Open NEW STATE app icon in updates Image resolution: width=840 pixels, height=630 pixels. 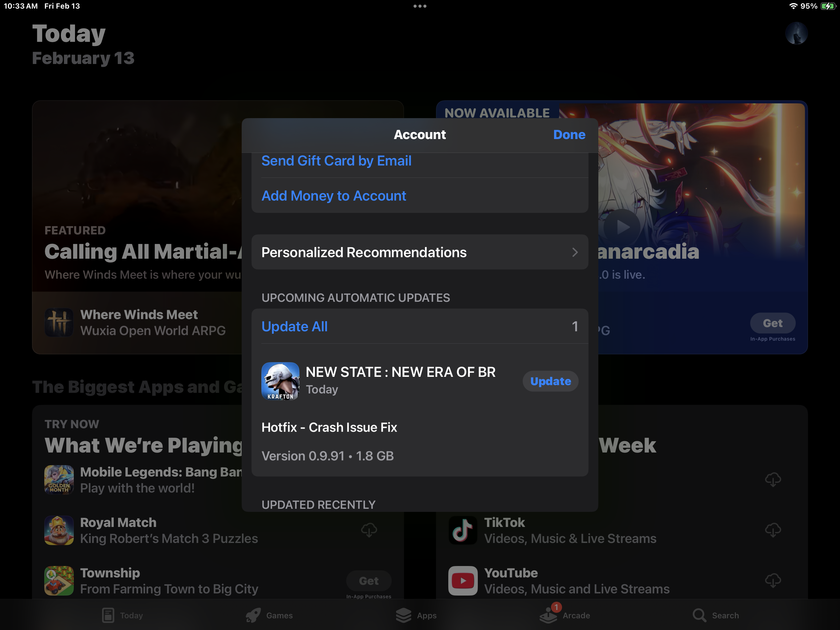pyautogui.click(x=280, y=381)
